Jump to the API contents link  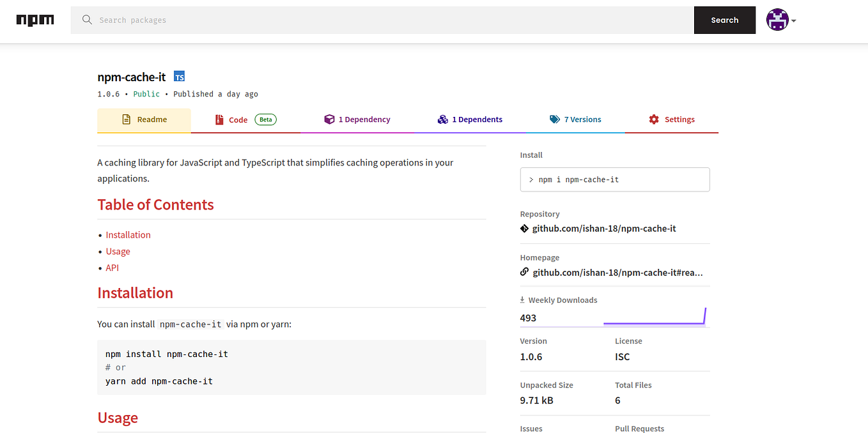point(112,268)
